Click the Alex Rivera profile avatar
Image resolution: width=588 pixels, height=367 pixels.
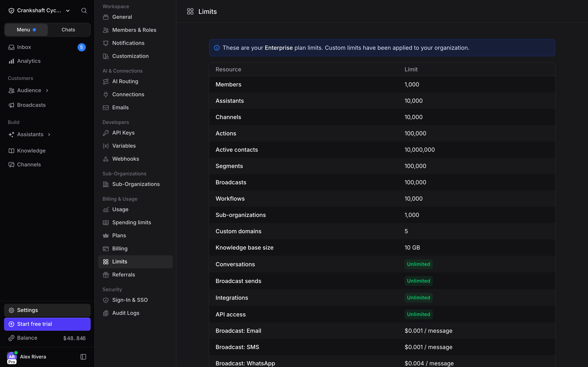12,357
